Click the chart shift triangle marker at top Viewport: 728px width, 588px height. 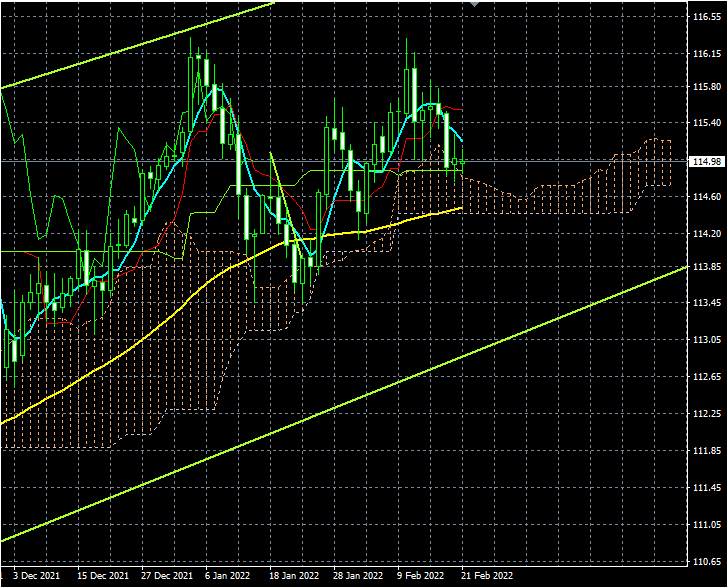pos(474,4)
